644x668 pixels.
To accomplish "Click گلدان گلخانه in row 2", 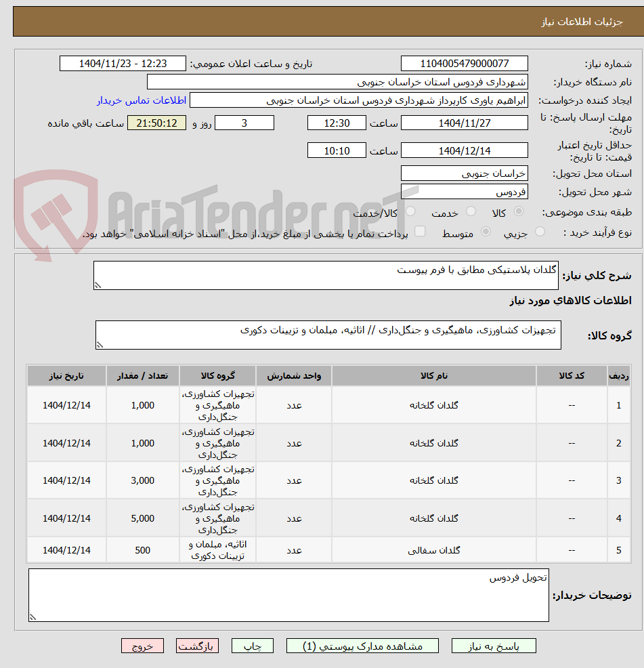I will pyautogui.click(x=433, y=443).
